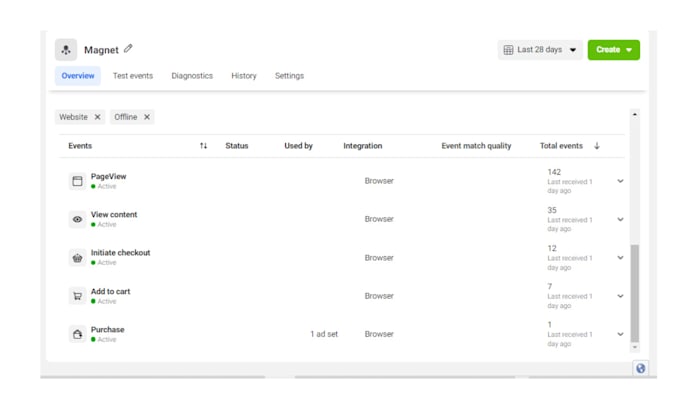Open the Diagnostics tab
The height and width of the screenshot is (409, 680).
[x=192, y=76]
